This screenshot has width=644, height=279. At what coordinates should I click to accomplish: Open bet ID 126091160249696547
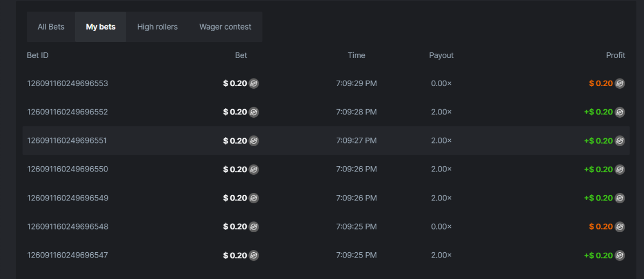point(68,255)
